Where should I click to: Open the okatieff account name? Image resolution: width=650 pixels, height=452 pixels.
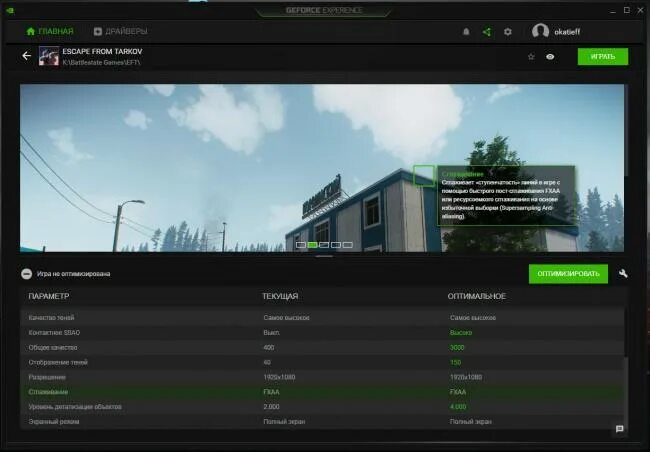click(x=567, y=32)
